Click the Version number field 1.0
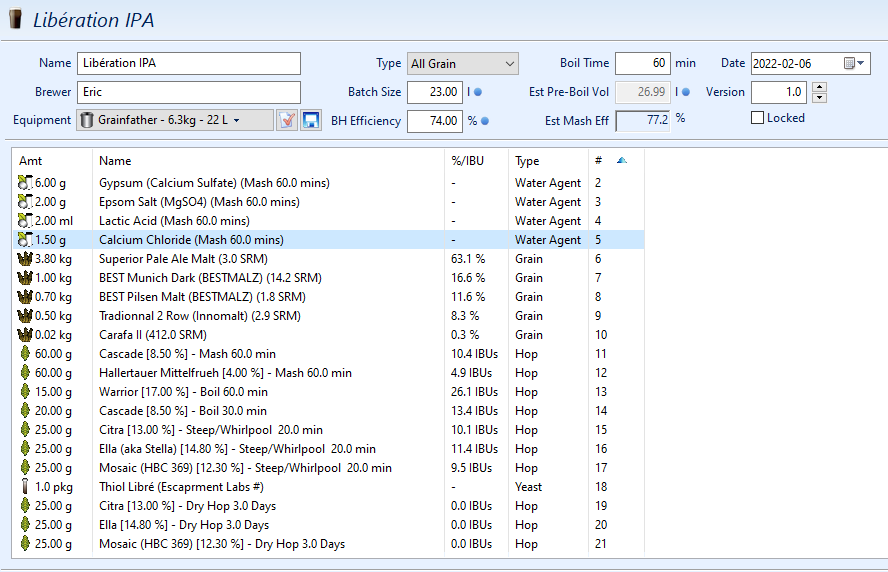 [779, 92]
